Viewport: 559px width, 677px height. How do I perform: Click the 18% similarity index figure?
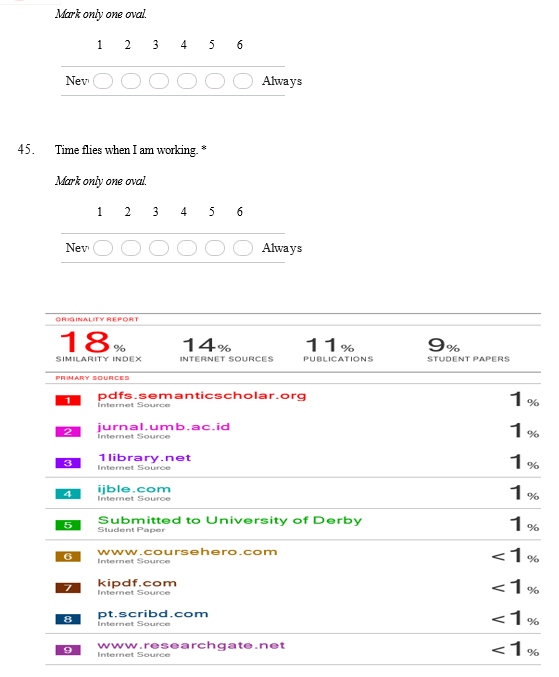[92, 342]
